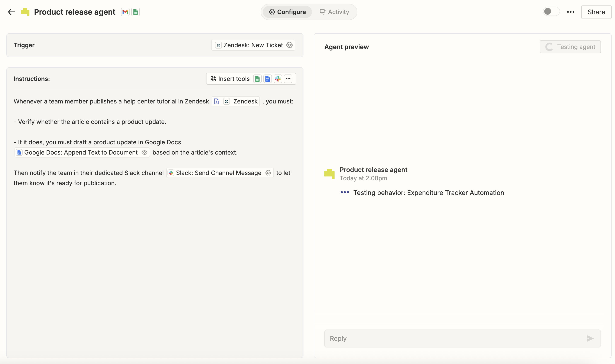Click the Slack: Send Channel Message chip
The width and height of the screenshot is (615, 364).
(220, 173)
